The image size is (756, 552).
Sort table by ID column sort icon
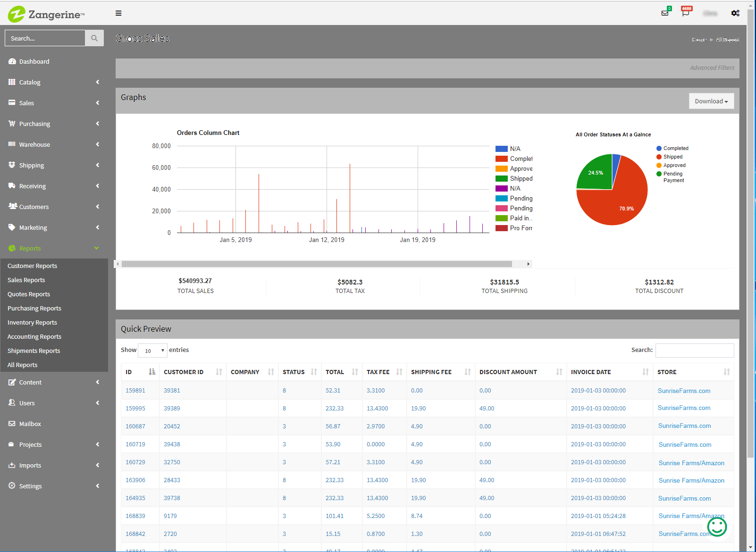[151, 372]
